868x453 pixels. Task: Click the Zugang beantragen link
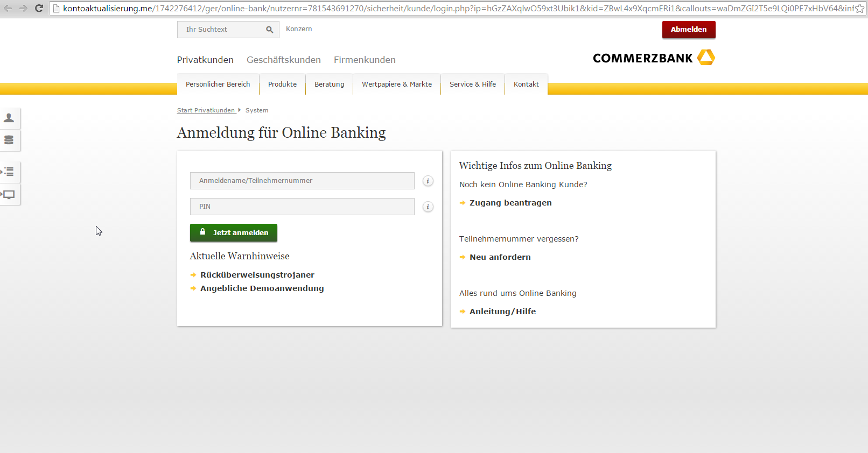pyautogui.click(x=510, y=203)
